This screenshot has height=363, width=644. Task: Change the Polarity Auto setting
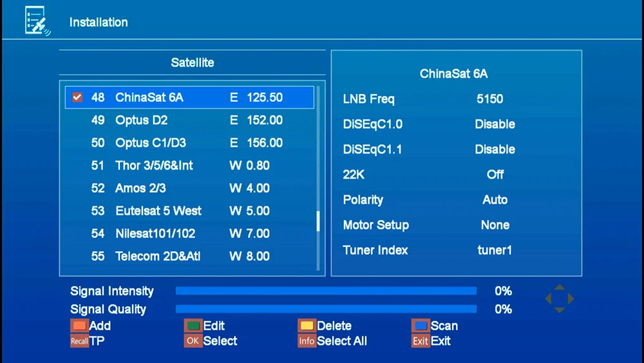click(x=495, y=200)
